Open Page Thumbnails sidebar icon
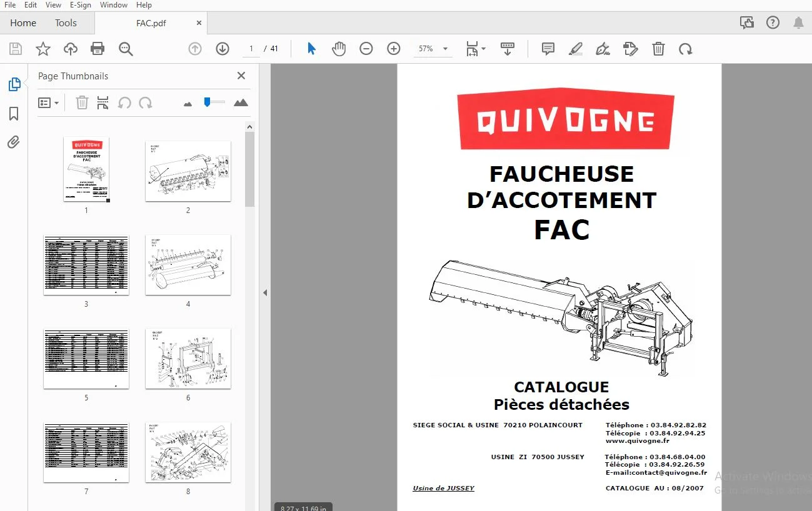 click(14, 84)
